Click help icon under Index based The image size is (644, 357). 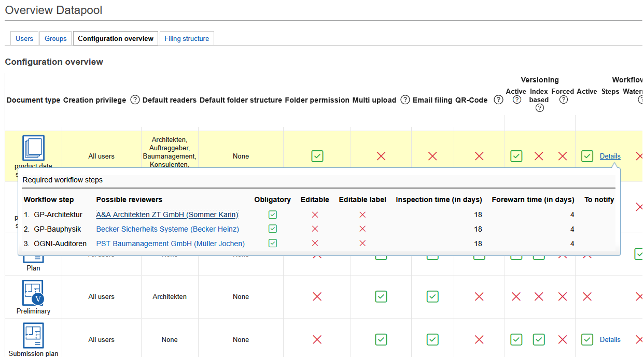pyautogui.click(x=539, y=108)
